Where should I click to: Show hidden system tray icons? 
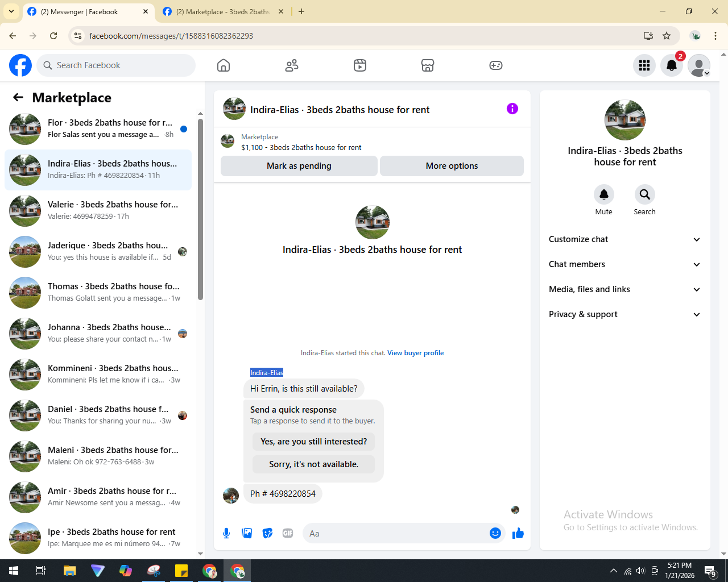coord(613,571)
